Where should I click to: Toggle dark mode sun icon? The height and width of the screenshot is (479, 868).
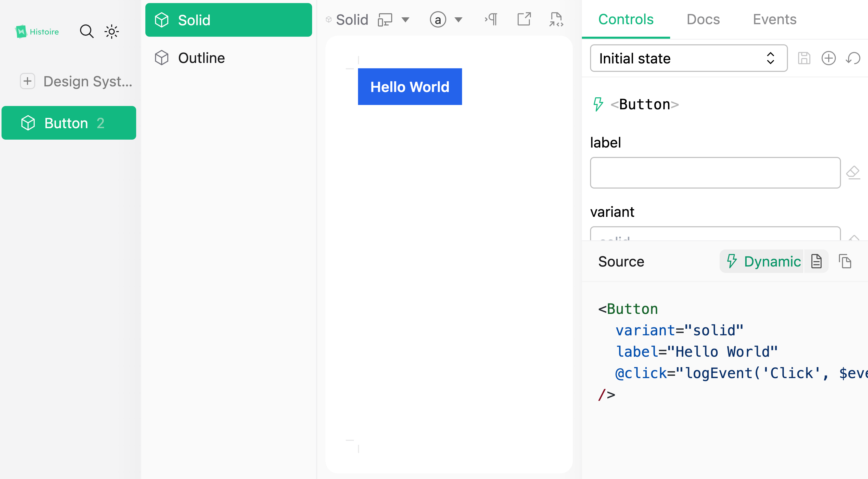point(111,32)
